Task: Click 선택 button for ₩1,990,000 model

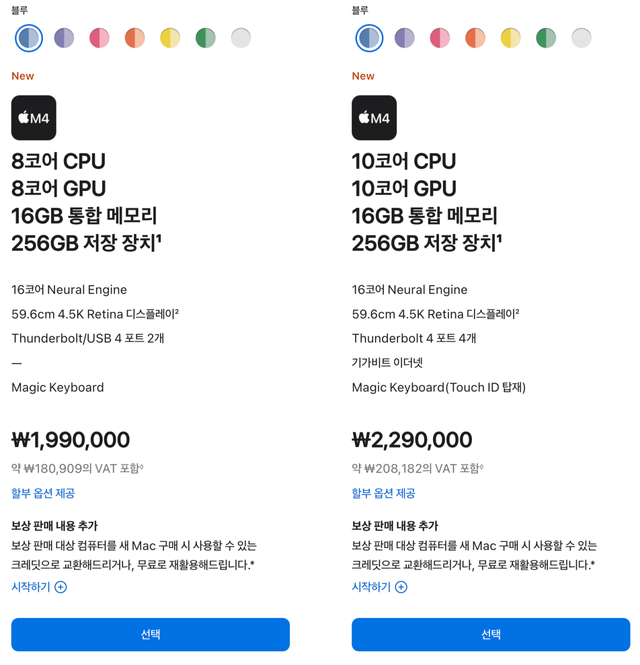Action: (150, 634)
